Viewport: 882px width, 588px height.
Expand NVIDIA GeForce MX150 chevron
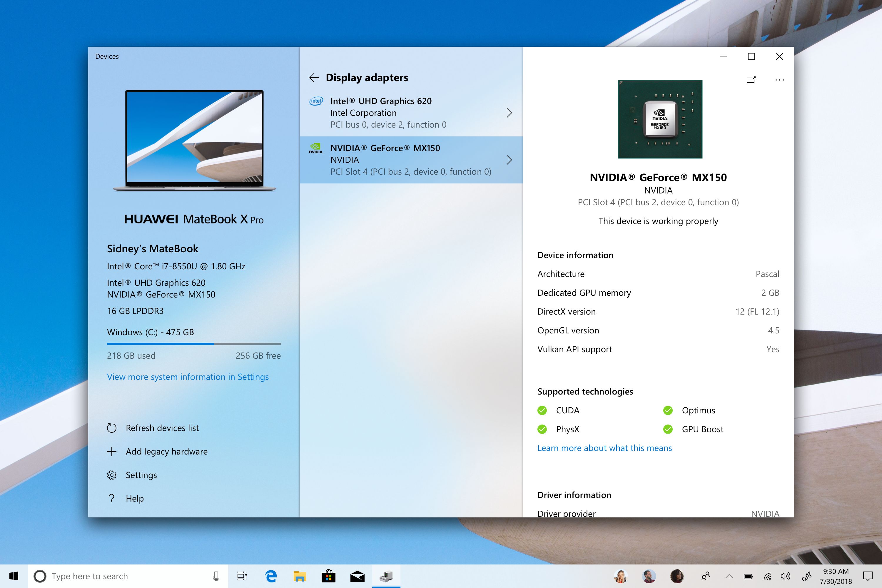coord(509,160)
